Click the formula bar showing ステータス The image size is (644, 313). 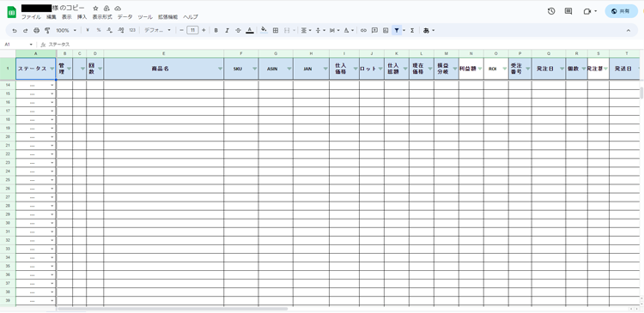click(345, 45)
